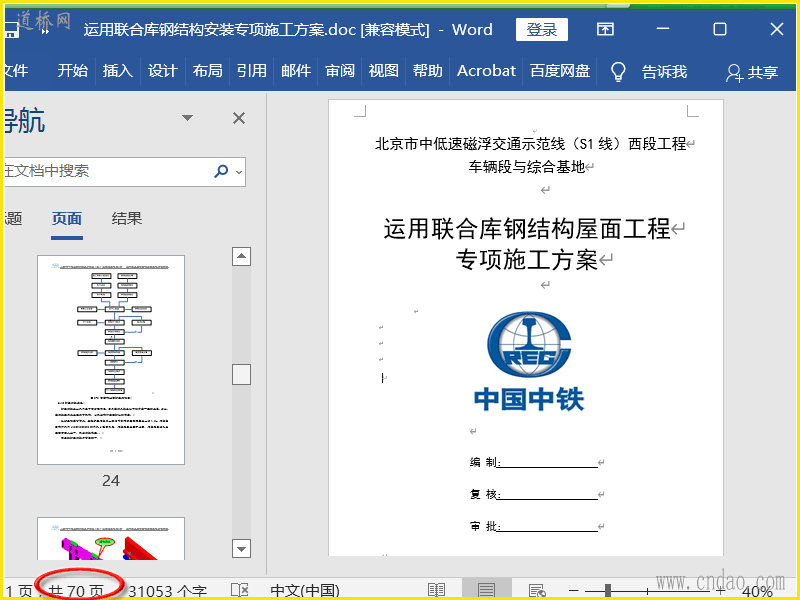Switch to Web Layout view icon
800x600 pixels.
537,591
